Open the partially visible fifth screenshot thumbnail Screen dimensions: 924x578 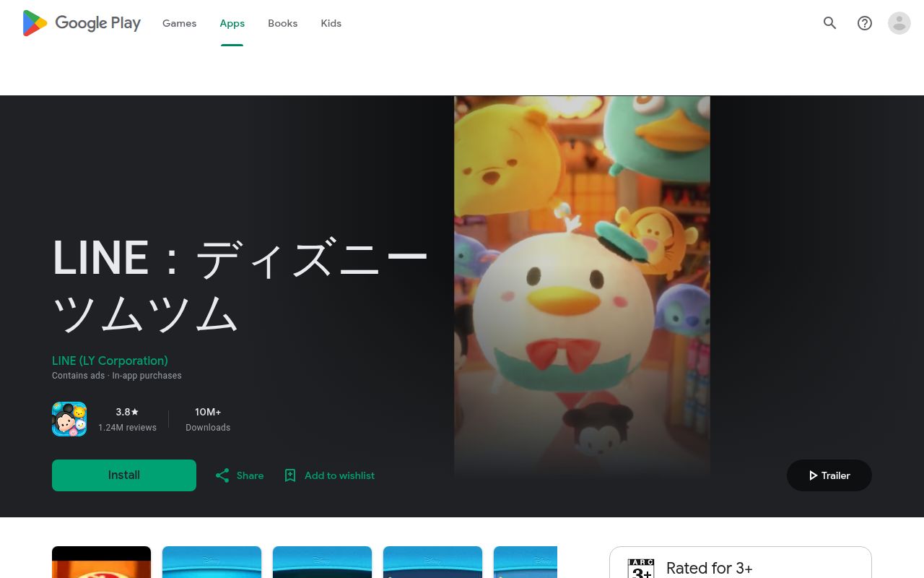tap(526, 562)
